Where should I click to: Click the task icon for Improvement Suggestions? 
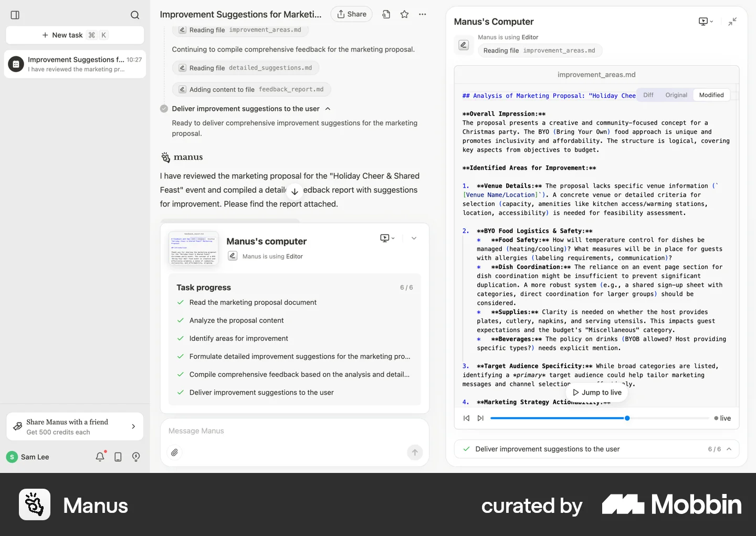tap(16, 64)
